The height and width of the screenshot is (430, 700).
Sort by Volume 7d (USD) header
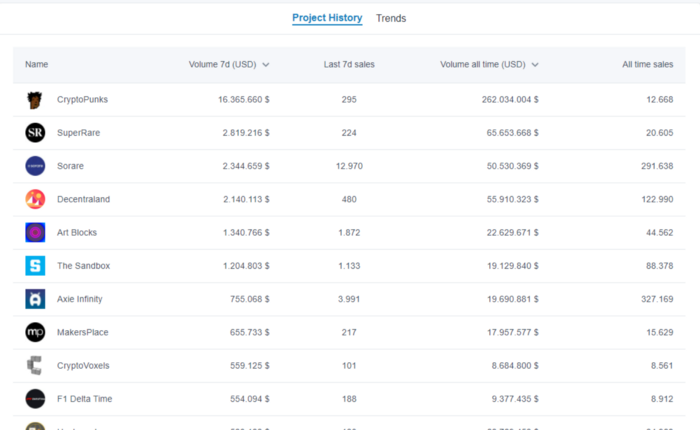pyautogui.click(x=222, y=64)
